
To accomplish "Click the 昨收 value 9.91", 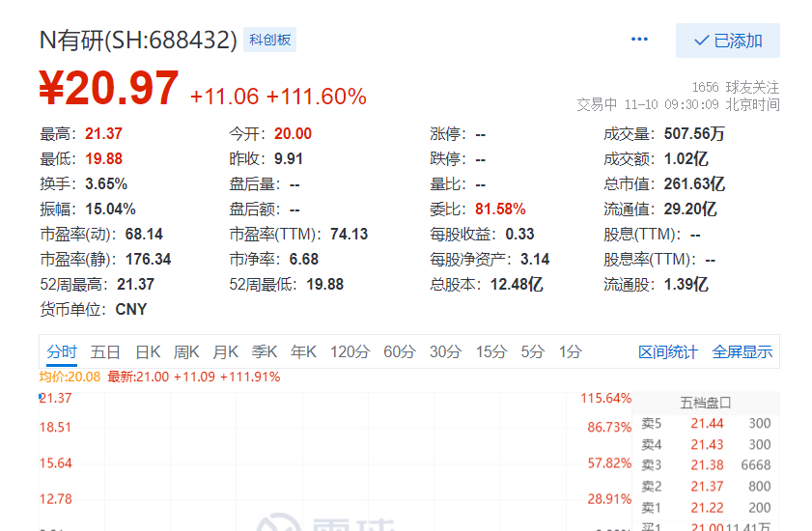I will (x=289, y=158).
